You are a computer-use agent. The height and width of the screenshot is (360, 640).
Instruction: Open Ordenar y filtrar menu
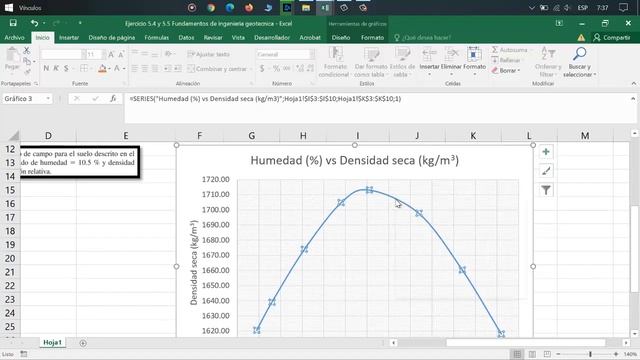coord(548,62)
